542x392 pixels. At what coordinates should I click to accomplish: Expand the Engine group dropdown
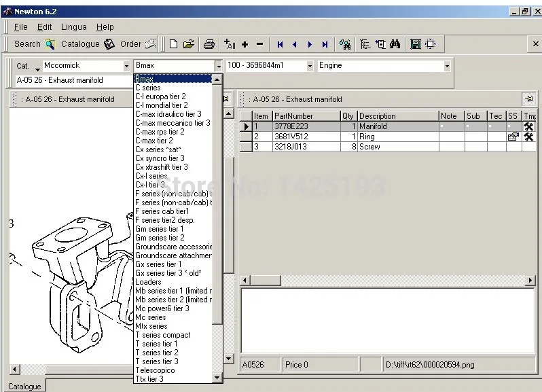click(447, 66)
